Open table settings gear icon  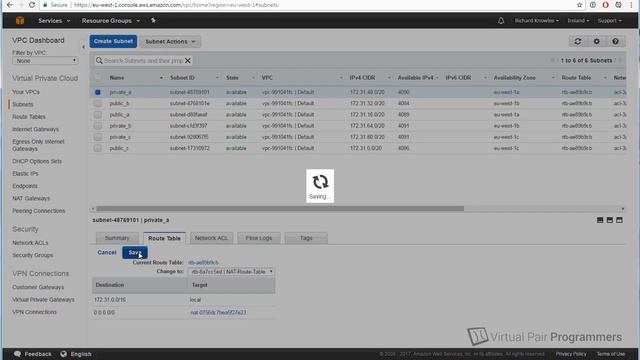pyautogui.click(x=596, y=41)
